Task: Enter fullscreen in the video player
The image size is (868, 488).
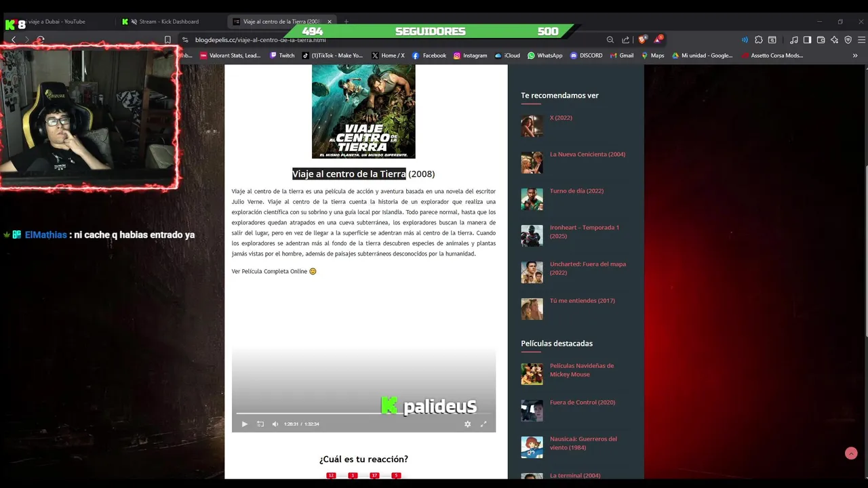Action: click(484, 424)
